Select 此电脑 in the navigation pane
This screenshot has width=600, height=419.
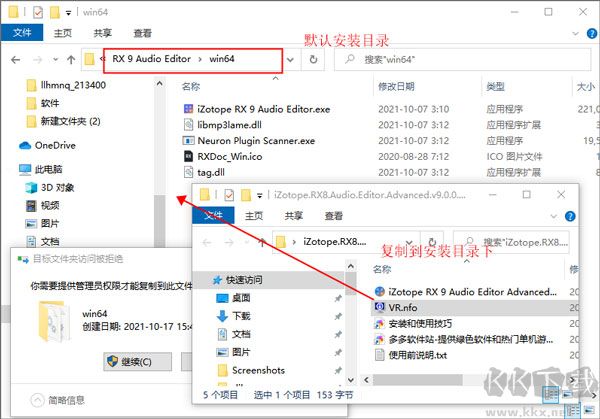click(41, 169)
